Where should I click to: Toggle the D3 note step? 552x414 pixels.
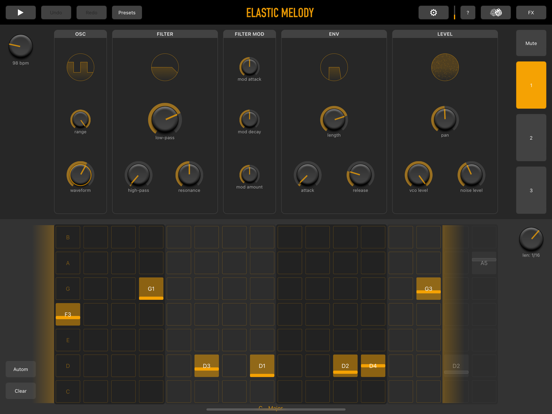207,366
